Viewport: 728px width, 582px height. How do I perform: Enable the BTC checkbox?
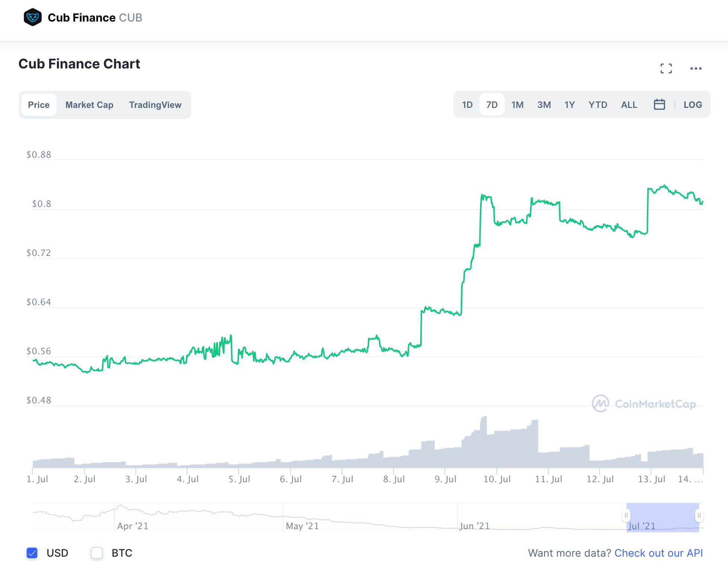click(97, 553)
